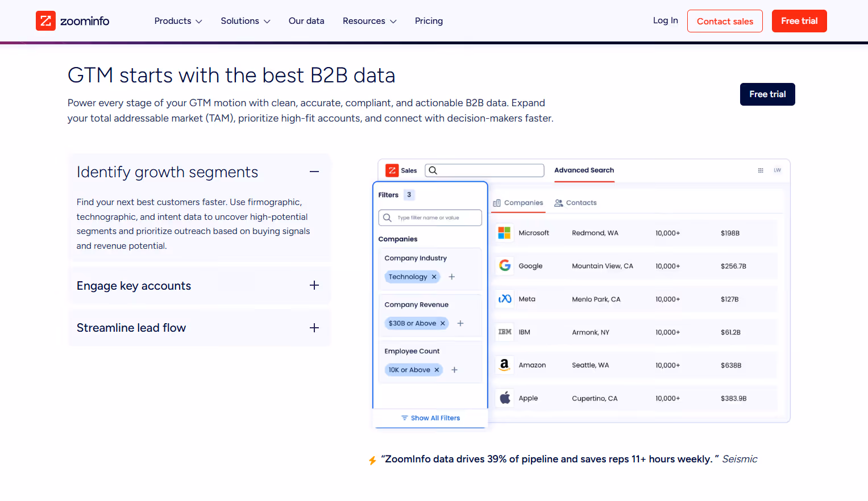Add another Company Industry filter
The height and width of the screenshot is (501, 868).
coord(452,277)
